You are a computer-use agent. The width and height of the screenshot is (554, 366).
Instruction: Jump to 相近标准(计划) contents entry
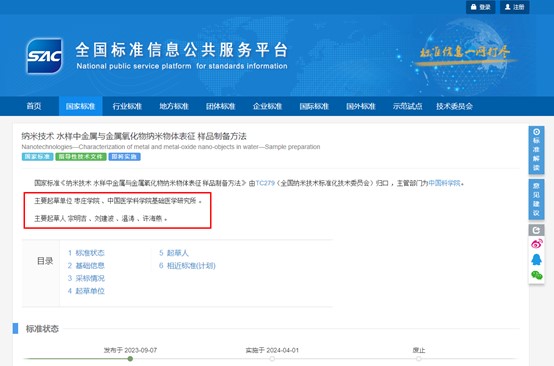pos(187,266)
